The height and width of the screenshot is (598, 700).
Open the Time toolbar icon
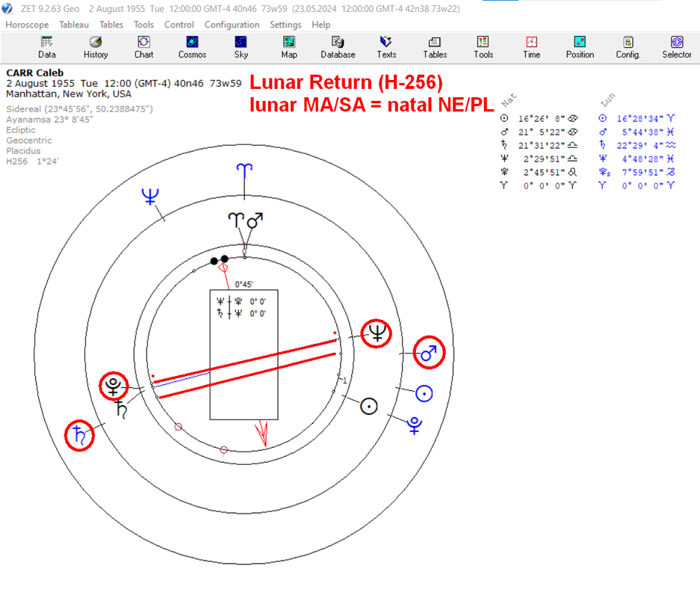532,47
